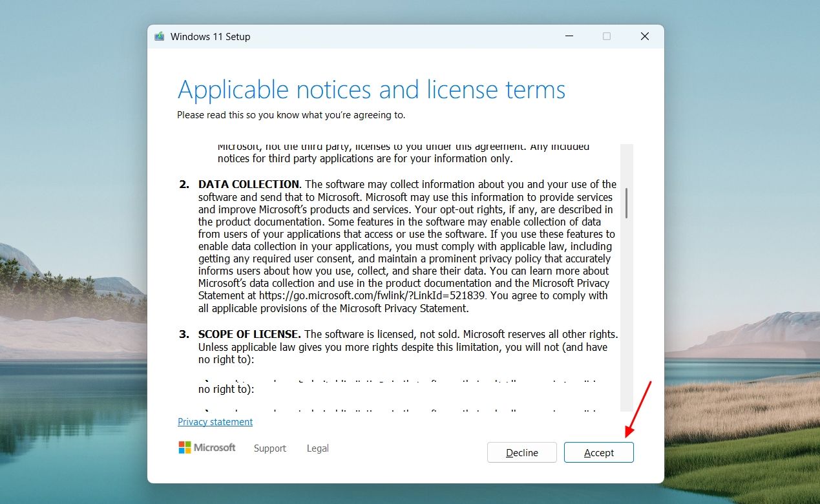The width and height of the screenshot is (820, 504).
Task: Click the 'SCOPE OF LICENSE.' heading
Action: [249, 335]
